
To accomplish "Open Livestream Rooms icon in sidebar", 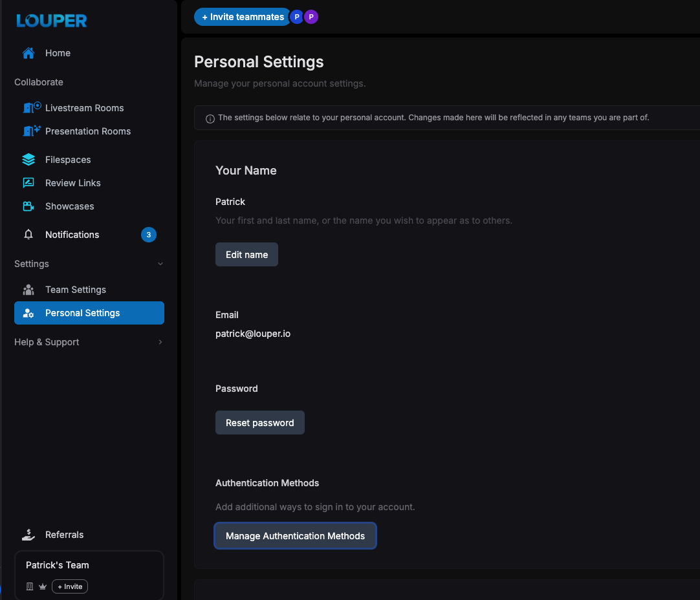I will (32, 107).
